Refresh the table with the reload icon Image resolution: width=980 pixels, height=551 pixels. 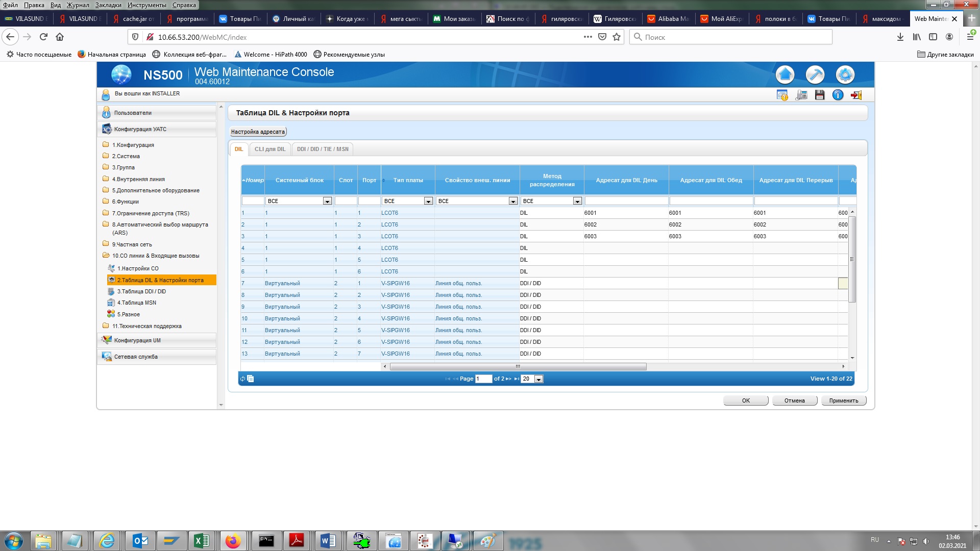243,379
